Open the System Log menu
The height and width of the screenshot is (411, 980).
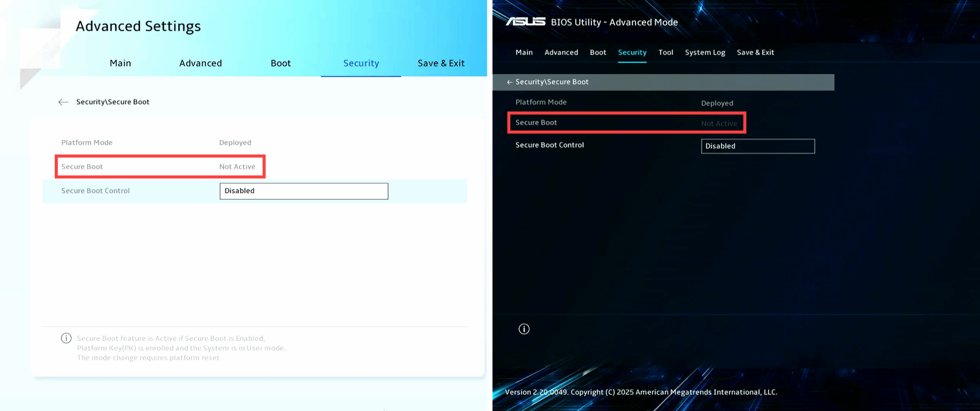pyautogui.click(x=705, y=52)
